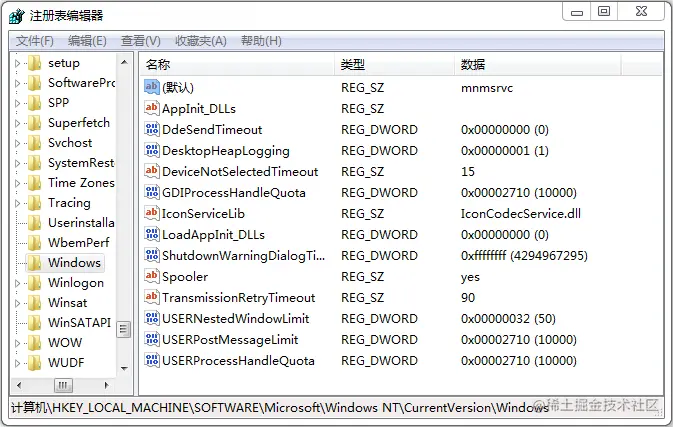The width and height of the screenshot is (673, 427).
Task: Expand the SystemRest... tree node
Action: pyautogui.click(x=17, y=163)
